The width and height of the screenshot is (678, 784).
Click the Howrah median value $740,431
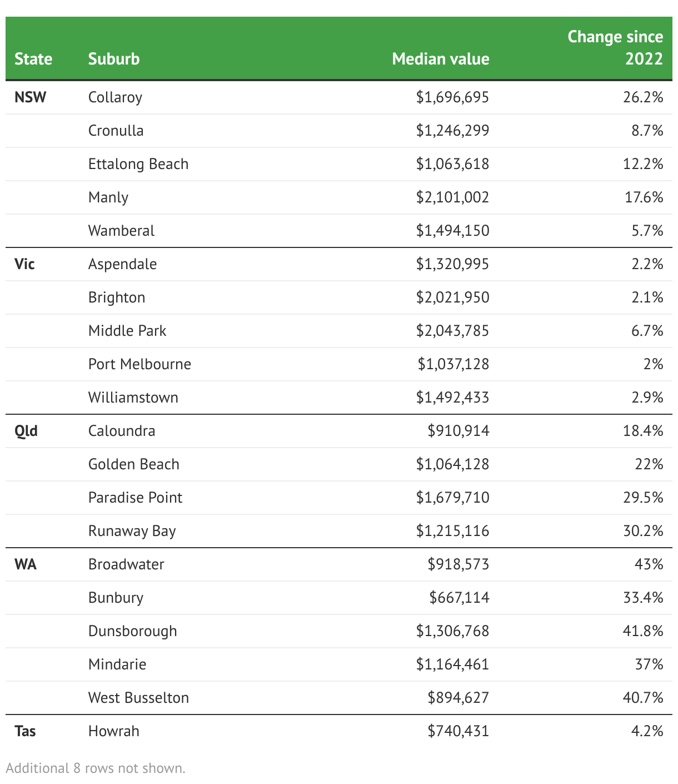(458, 731)
